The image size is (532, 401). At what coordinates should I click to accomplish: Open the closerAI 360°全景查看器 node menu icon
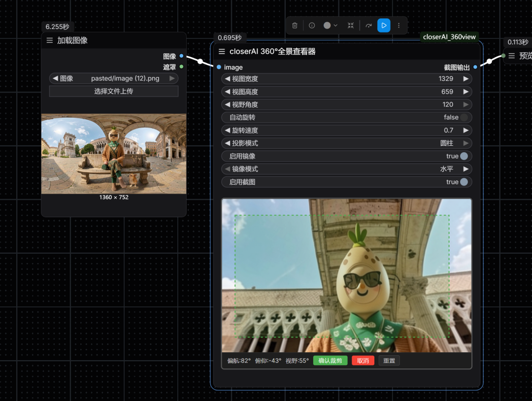[222, 51]
